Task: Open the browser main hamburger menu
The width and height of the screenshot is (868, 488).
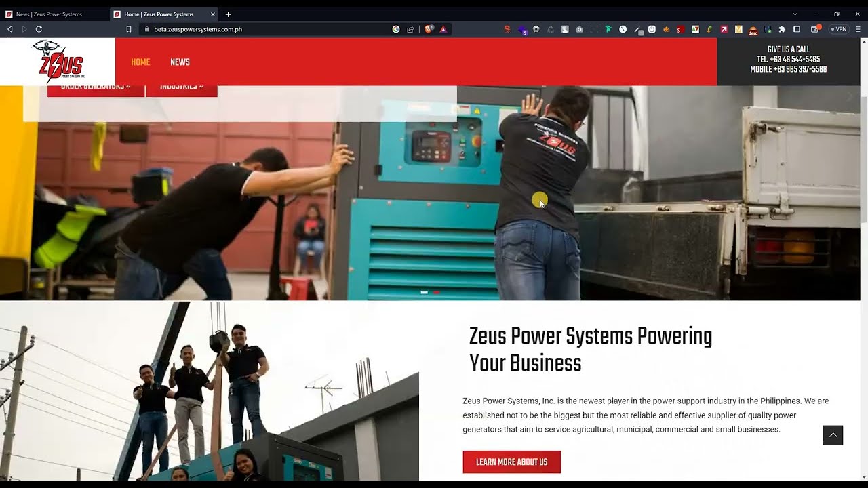Action: coord(857,29)
